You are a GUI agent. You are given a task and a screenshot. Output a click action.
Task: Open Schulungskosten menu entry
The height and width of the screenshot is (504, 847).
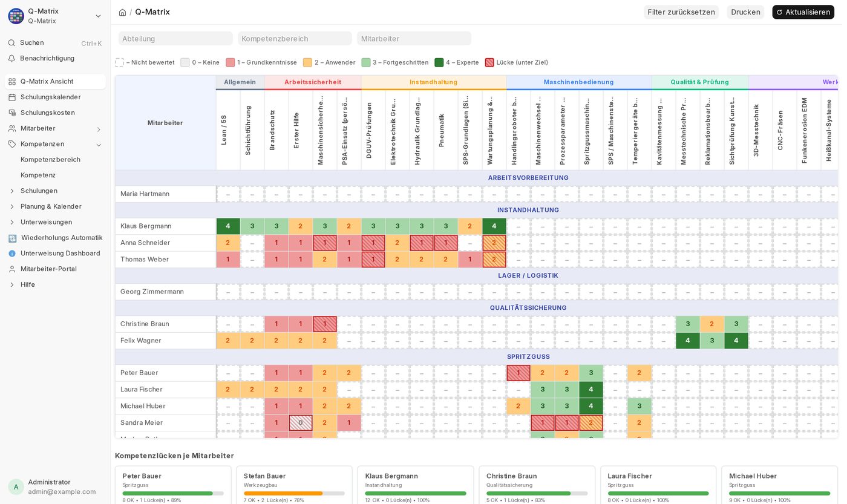click(55, 113)
